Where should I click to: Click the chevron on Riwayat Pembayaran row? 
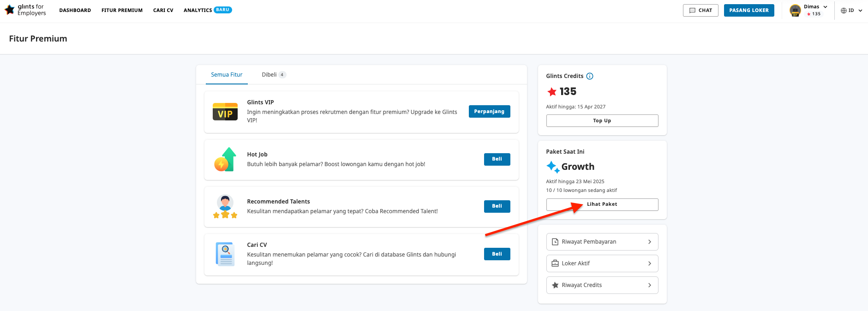650,242
